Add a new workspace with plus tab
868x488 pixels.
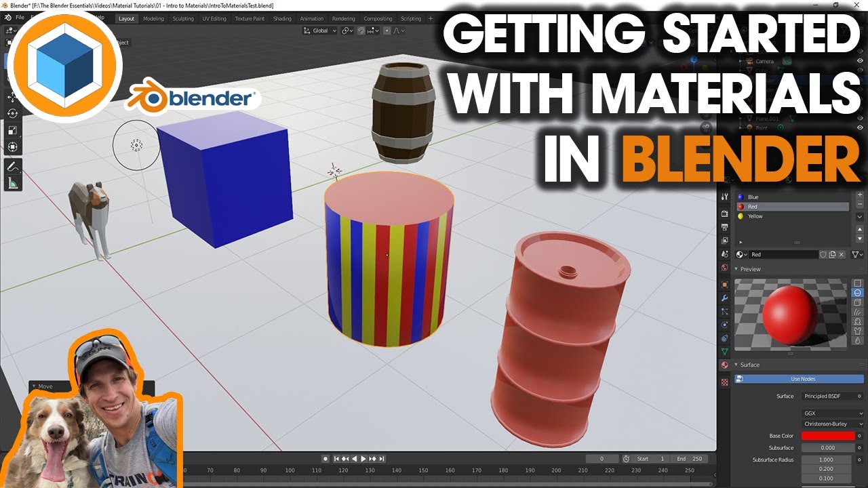(x=430, y=19)
